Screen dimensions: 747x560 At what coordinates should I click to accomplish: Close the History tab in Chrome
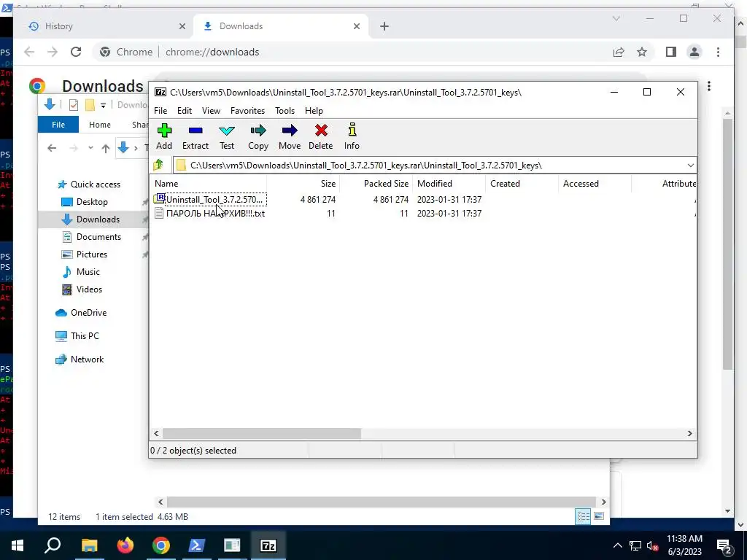[182, 26]
